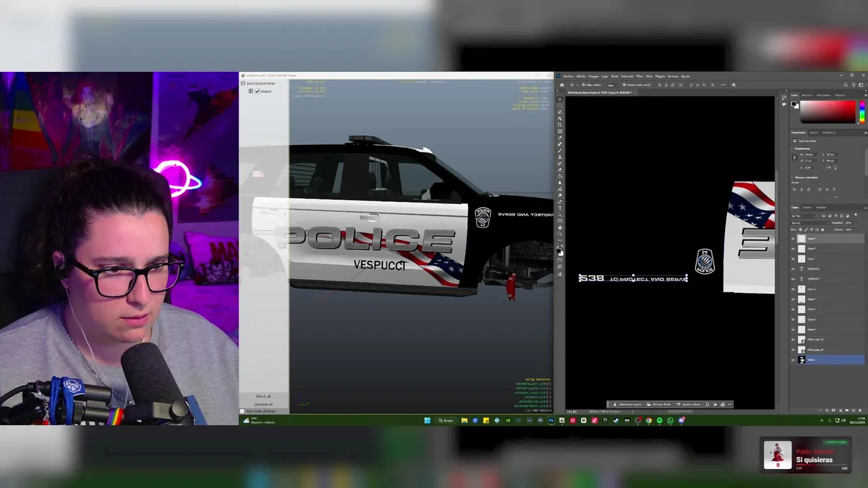Toggle the Selec. autom. checkbox
The height and width of the screenshot is (488, 868).
[x=584, y=85]
